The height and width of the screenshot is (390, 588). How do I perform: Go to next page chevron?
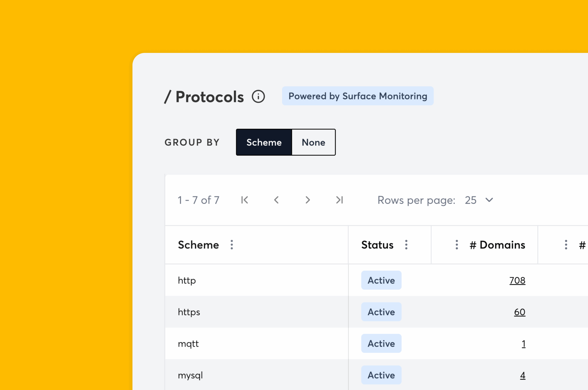coord(308,200)
